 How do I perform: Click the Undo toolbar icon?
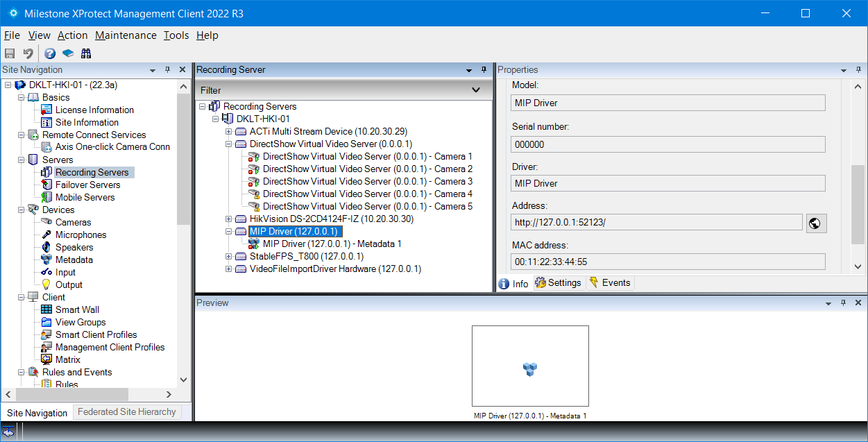click(x=28, y=53)
